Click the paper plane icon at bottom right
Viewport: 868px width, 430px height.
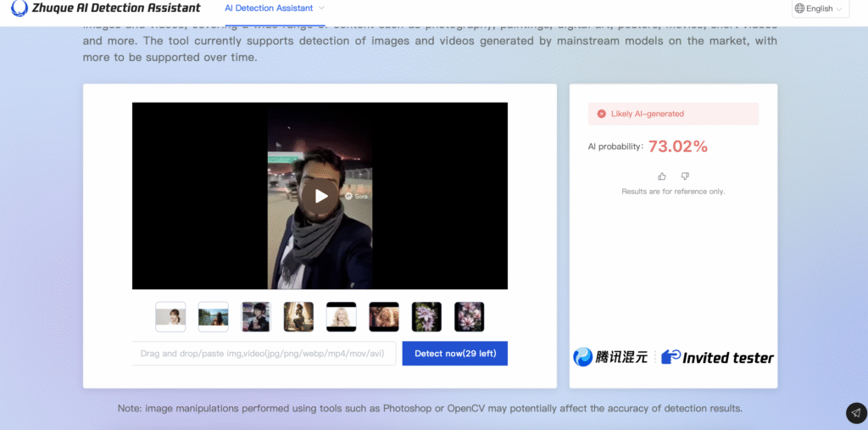click(x=856, y=413)
